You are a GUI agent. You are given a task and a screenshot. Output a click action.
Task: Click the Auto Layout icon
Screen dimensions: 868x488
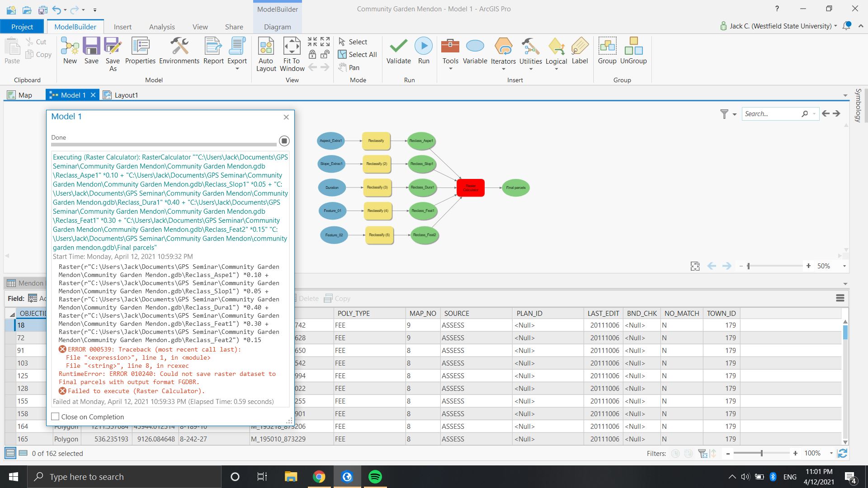pos(266,46)
